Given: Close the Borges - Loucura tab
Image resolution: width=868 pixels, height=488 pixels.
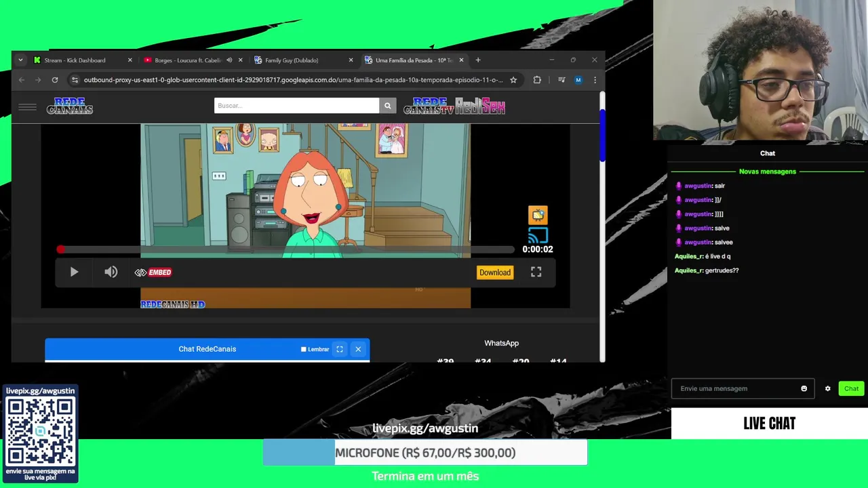Looking at the screenshot, I should [240, 60].
